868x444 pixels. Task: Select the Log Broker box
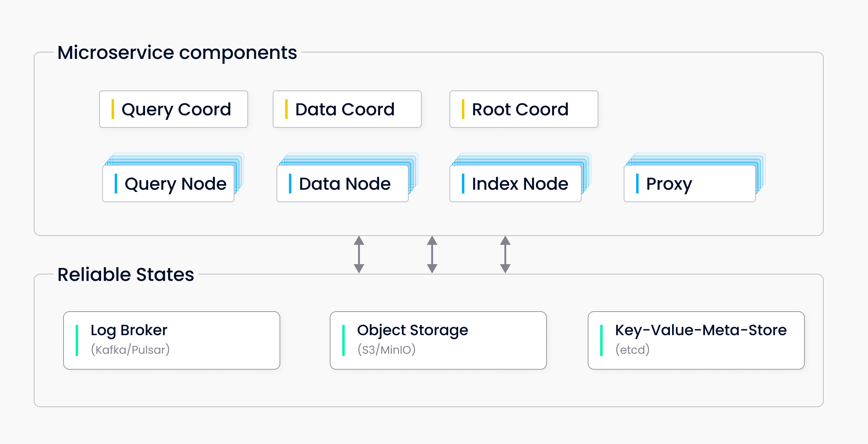coord(171,340)
